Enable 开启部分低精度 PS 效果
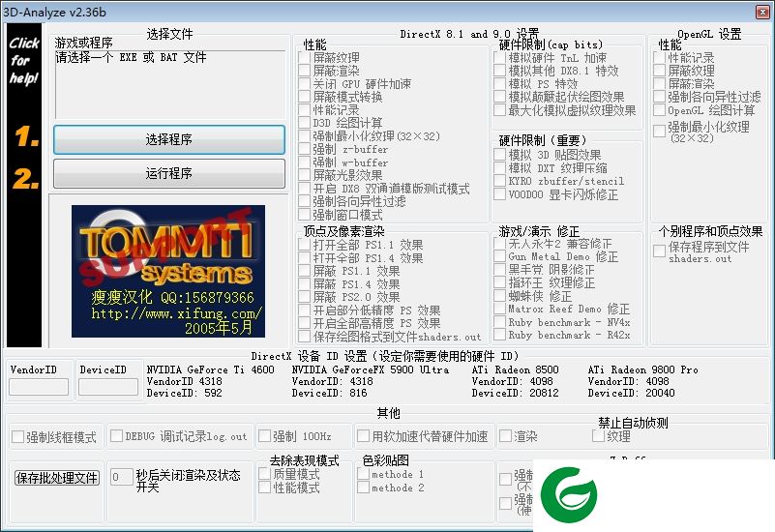Screen dimensions: 775x532 pyautogui.click(x=305, y=310)
